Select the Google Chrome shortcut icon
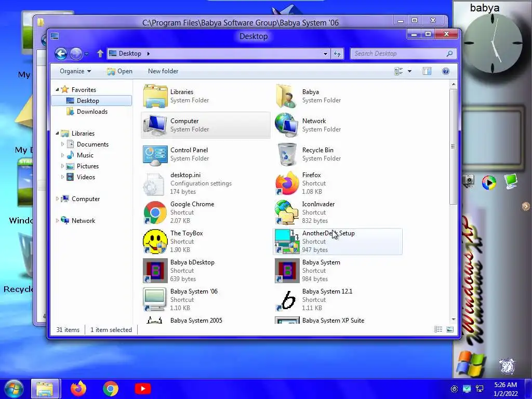Viewport: 532px width, 399px height. click(x=155, y=212)
